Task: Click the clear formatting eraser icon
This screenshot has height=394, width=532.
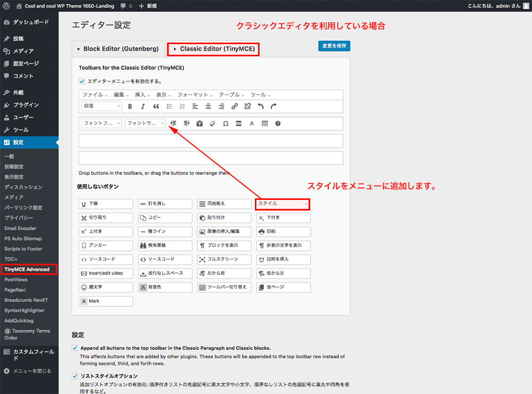Action: pos(212,123)
